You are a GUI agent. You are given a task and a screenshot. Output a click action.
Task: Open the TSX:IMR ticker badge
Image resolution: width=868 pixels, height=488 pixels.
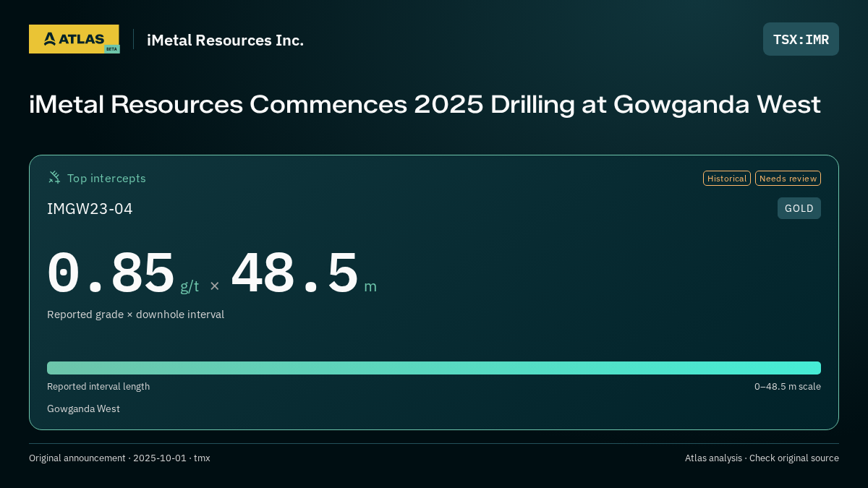coord(801,39)
